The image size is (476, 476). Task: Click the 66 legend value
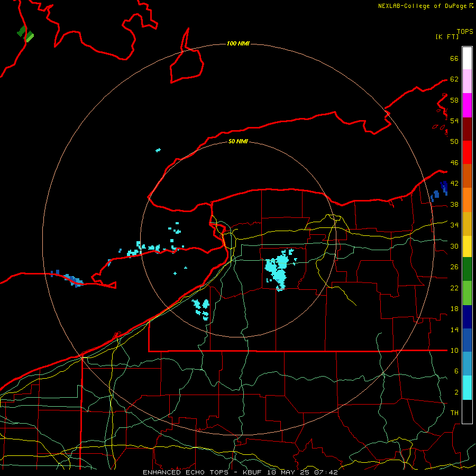(x=454, y=58)
